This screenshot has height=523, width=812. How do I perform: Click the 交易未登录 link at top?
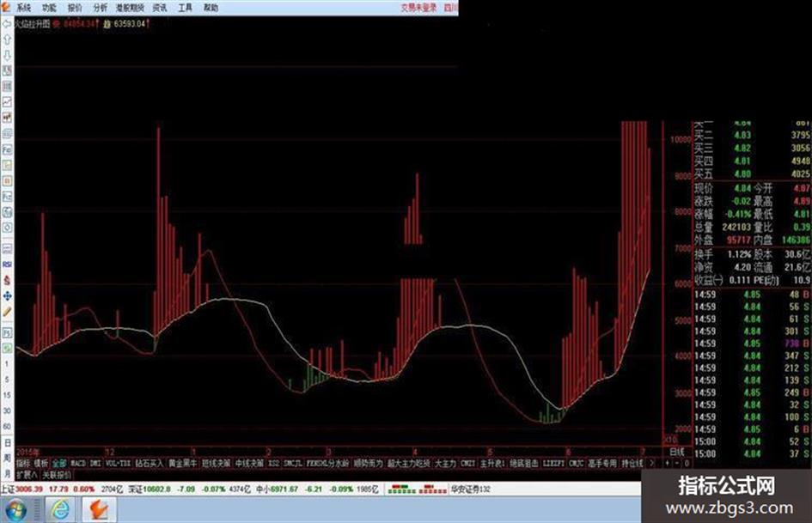[419, 7]
